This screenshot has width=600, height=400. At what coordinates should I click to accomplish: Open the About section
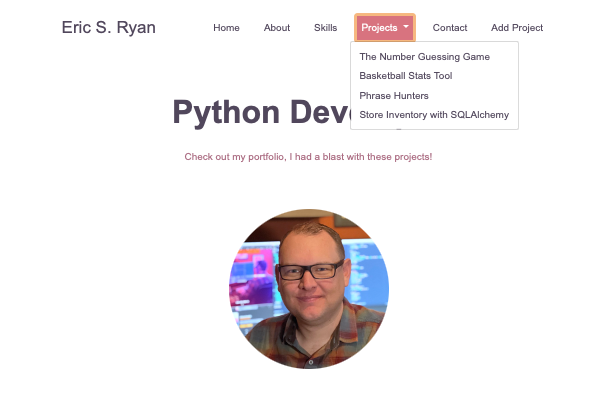tap(277, 28)
